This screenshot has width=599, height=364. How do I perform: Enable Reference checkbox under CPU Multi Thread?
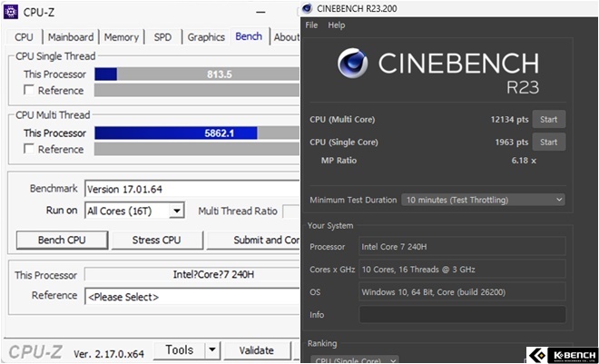(x=29, y=149)
